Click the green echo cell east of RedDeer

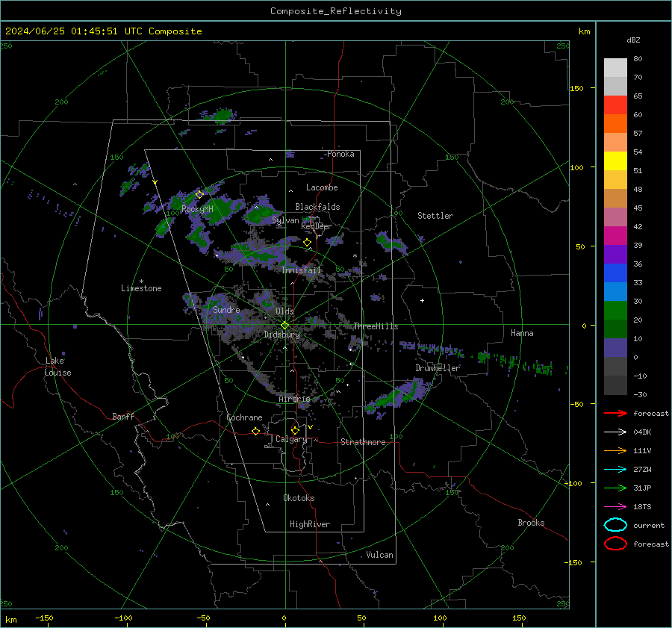(x=391, y=242)
